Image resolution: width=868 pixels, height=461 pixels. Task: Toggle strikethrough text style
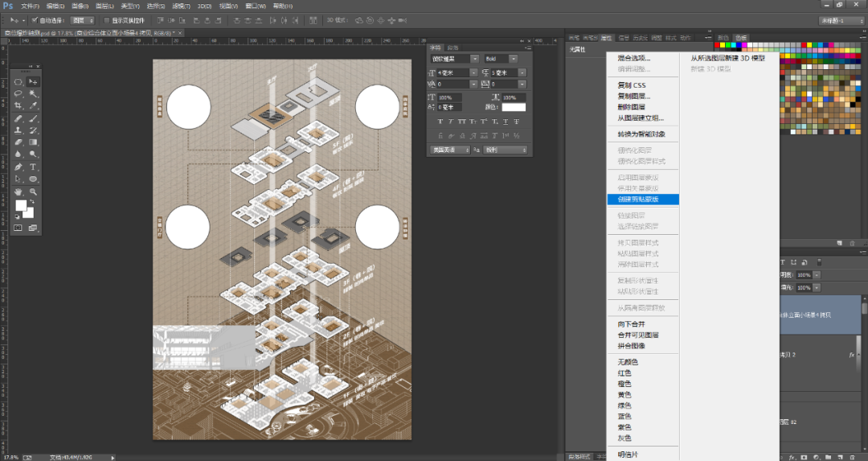[x=517, y=121]
